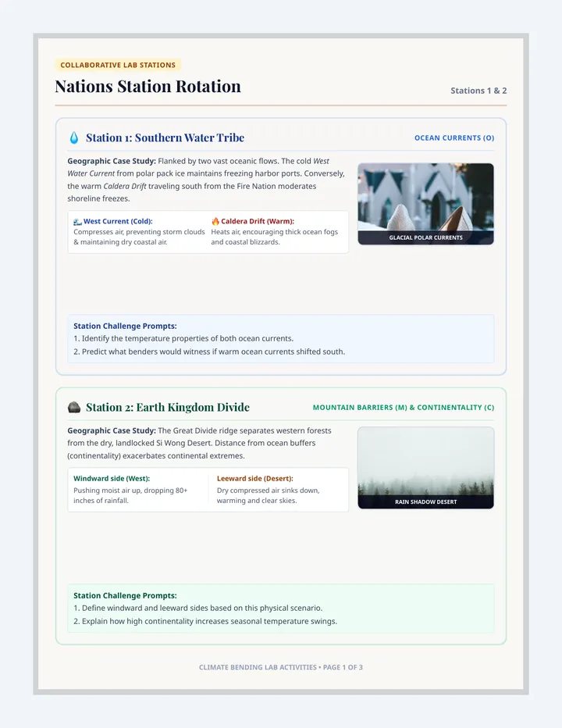Click the Nations Station Rotation title
Image resolution: width=562 pixels, height=728 pixels.
pos(148,87)
